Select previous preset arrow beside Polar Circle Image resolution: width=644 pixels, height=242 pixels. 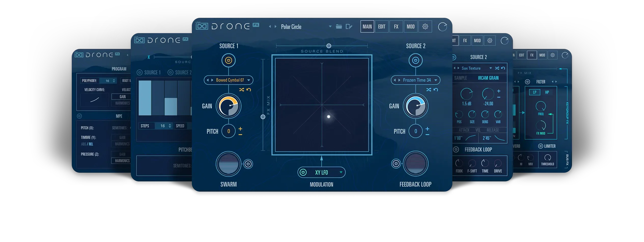(270, 26)
